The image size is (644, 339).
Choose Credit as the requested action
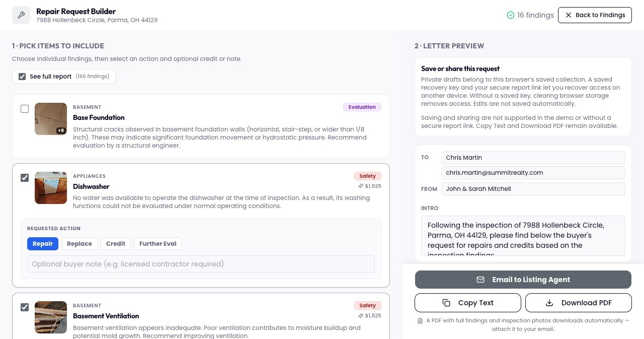coord(116,244)
